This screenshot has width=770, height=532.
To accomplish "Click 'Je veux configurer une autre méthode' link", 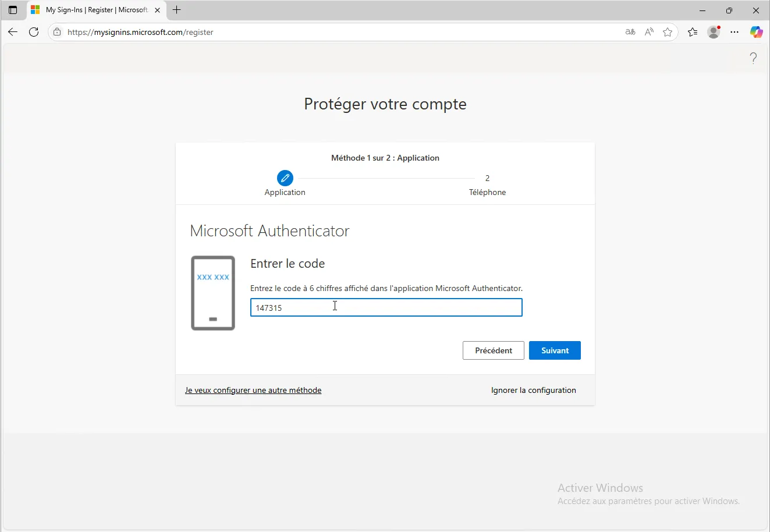I will [x=253, y=390].
